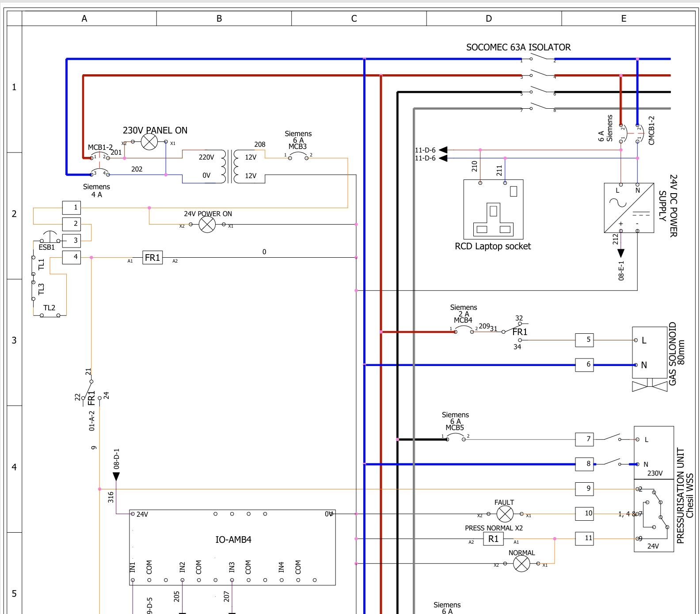Select the FR1 relay coil box with A1/A2
Screen dimensions: 700x614
[x=152, y=258]
